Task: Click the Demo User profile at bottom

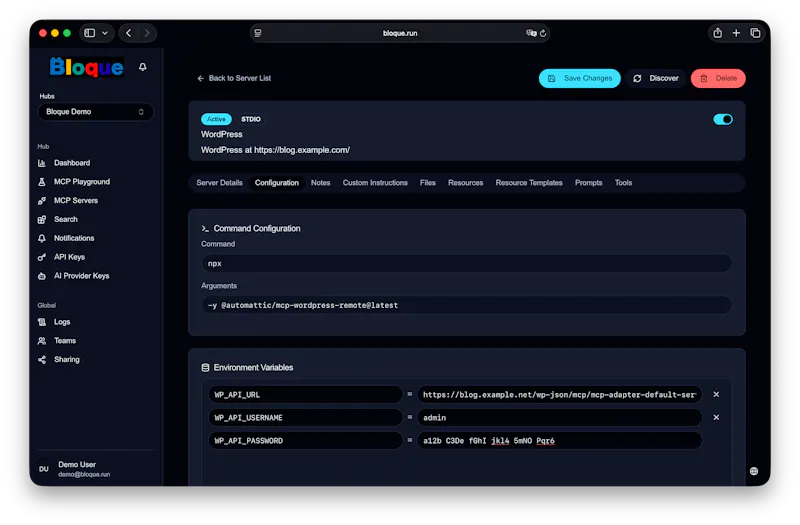Action: (95, 469)
